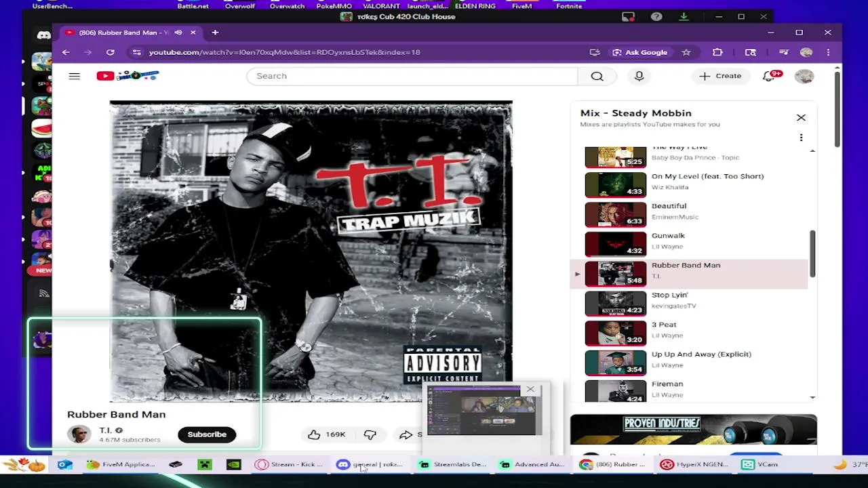The height and width of the screenshot is (488, 868).
Task: Play Beautiful by EminemMusic
Action: pyautogui.click(x=690, y=214)
